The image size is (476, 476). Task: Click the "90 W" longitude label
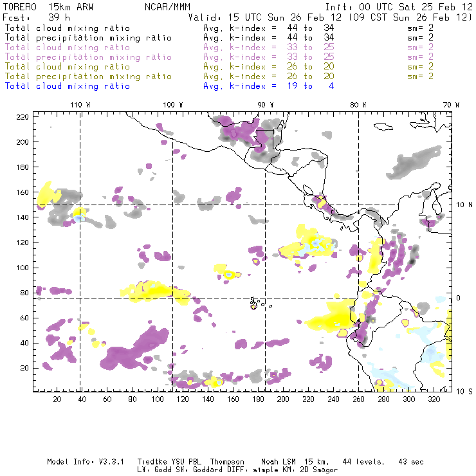click(x=266, y=105)
